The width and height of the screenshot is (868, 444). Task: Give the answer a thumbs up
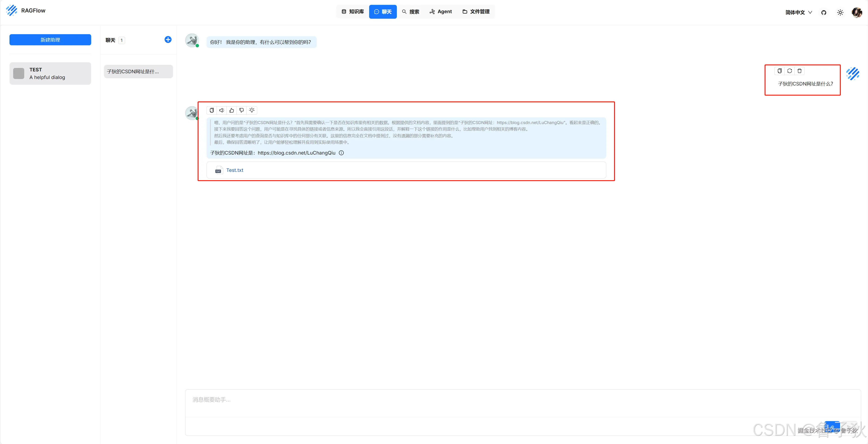232,110
